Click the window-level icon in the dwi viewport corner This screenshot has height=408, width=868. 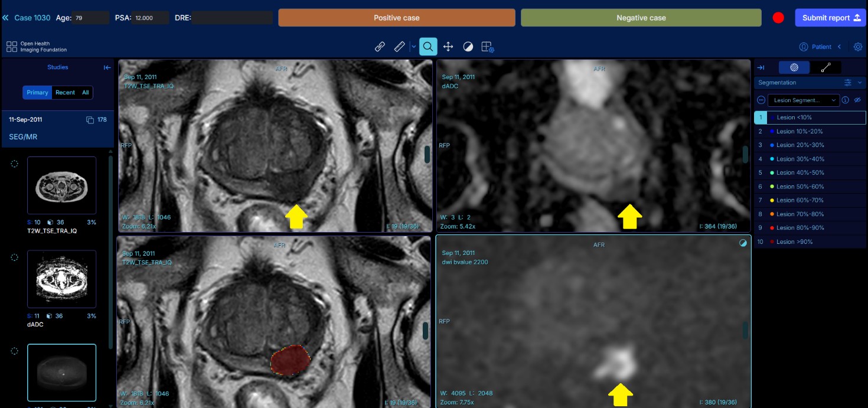(743, 243)
